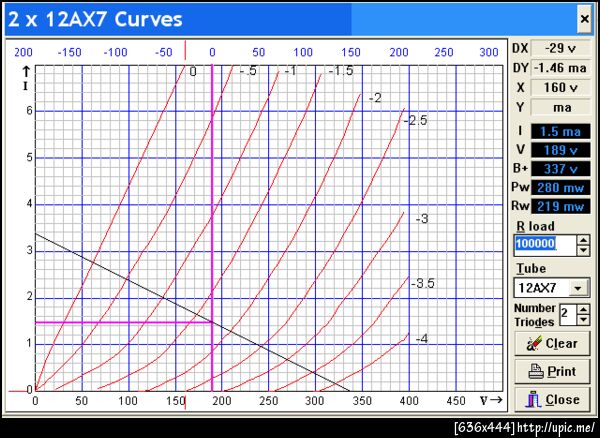
Task: Click the Close button at bottom
Action: [x=552, y=400]
